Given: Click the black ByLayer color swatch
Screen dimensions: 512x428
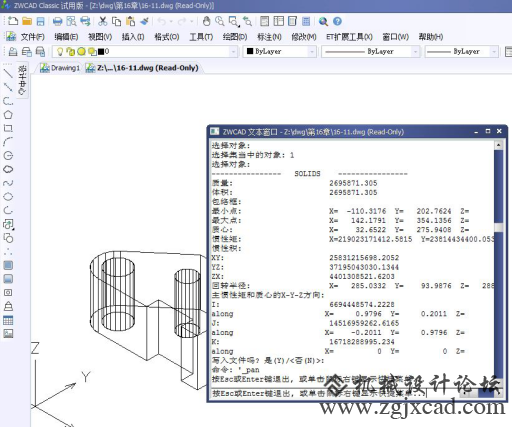Looking at the screenshot, I should click(250, 51).
